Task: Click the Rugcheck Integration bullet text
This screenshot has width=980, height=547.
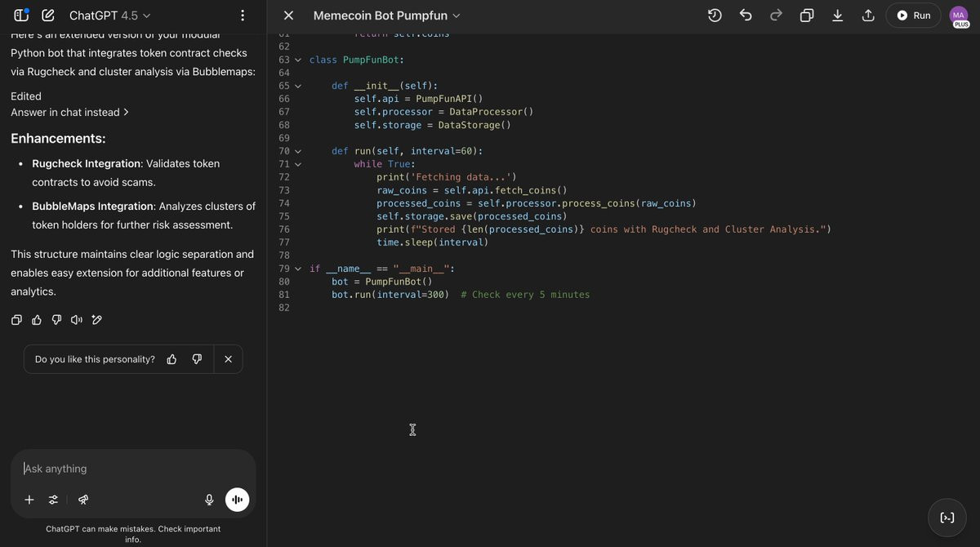Action: coord(126,173)
